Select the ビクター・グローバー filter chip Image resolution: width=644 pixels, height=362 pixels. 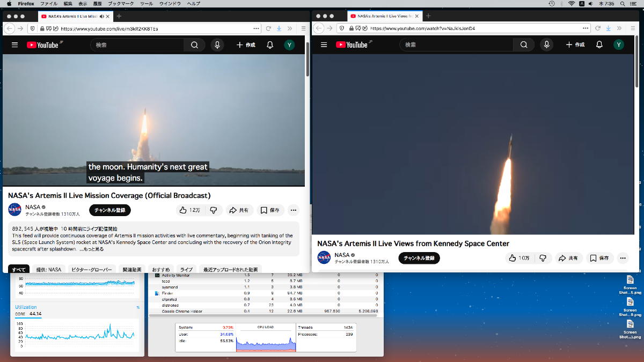click(92, 270)
